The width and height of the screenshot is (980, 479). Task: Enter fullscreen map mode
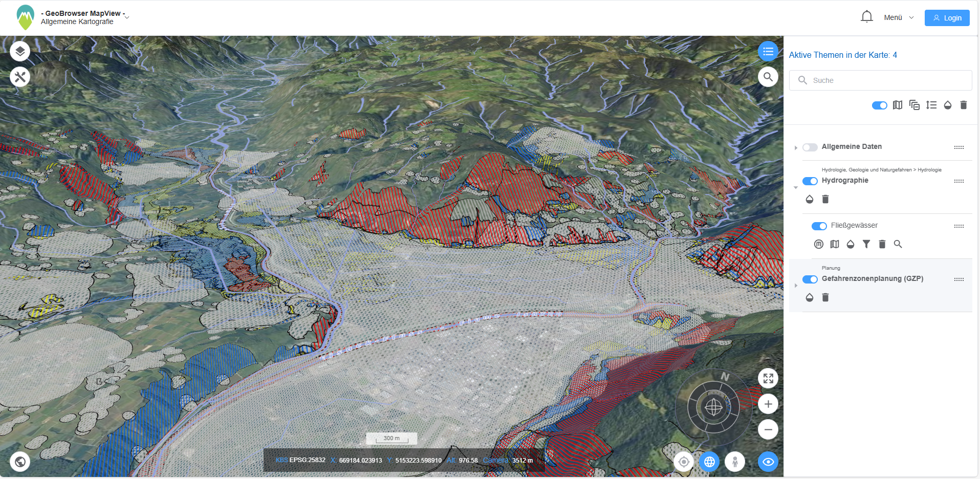coord(768,379)
